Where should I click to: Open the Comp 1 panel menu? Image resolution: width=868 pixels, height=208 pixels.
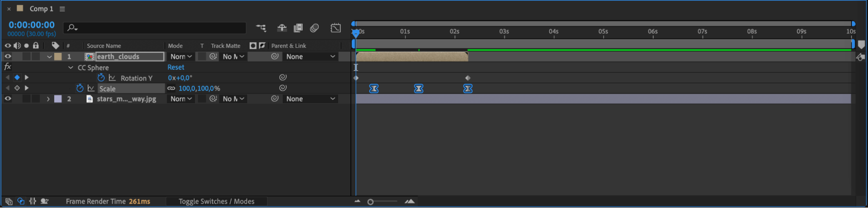[x=62, y=9]
